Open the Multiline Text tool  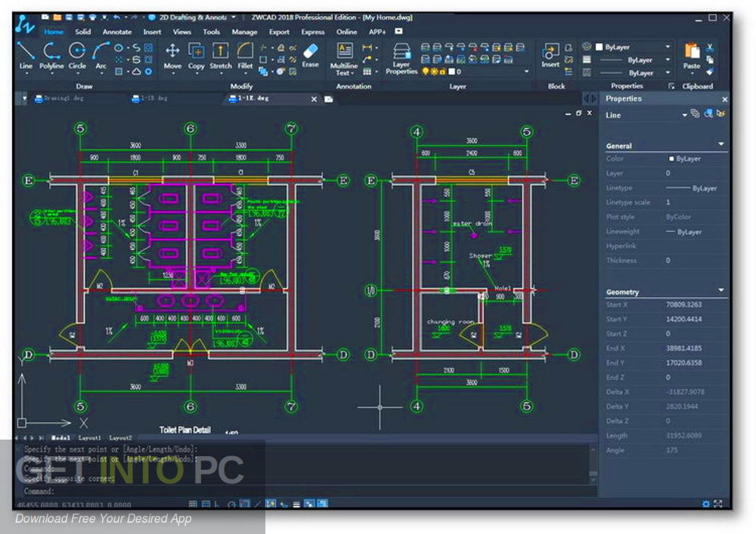pos(344,58)
